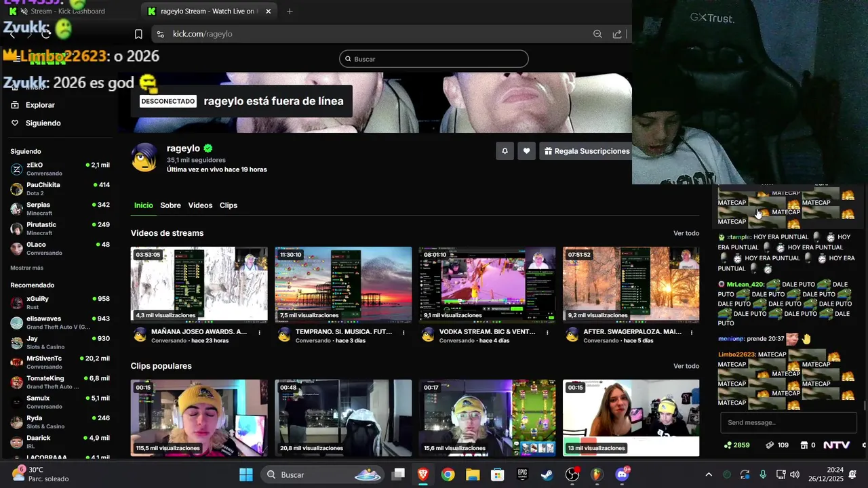Switch to the Inicio tab
Image resolution: width=868 pixels, height=488 pixels.
click(144, 205)
